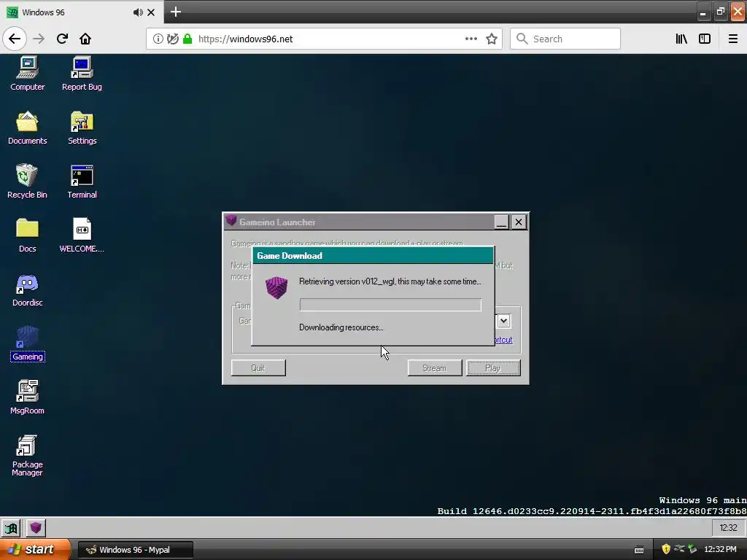Open the Docs folder icon
This screenshot has width=747, height=560.
[27, 236]
